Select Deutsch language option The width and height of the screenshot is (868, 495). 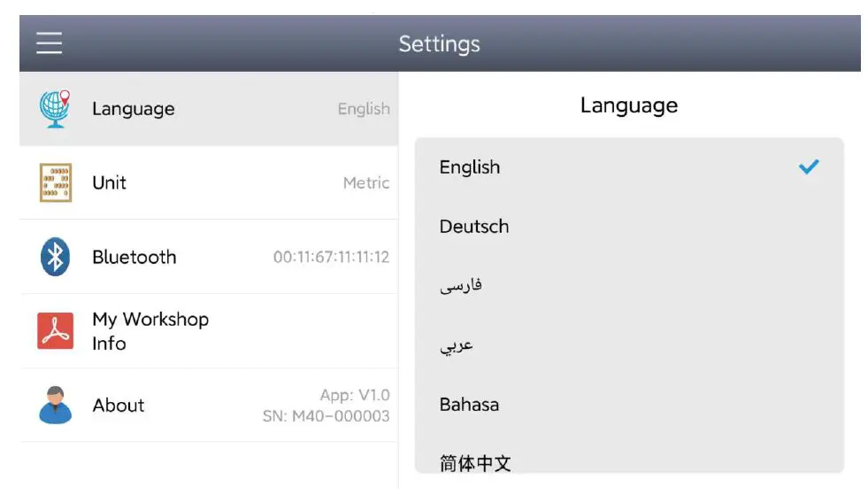point(474,227)
